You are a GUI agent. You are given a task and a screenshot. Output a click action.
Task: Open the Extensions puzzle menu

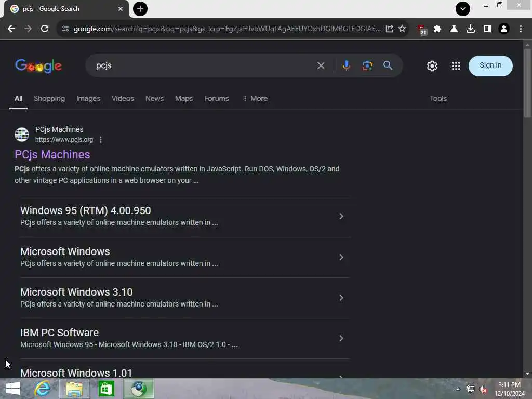pos(437,29)
